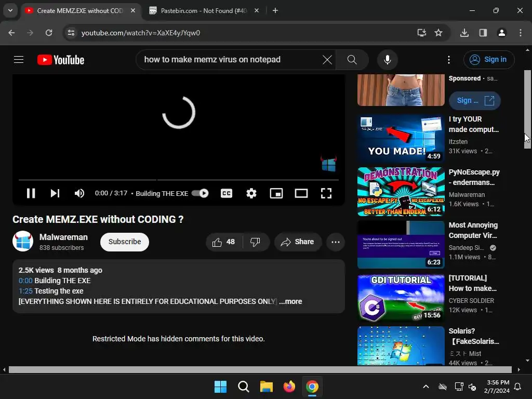View site information icon in address bar

(71, 33)
